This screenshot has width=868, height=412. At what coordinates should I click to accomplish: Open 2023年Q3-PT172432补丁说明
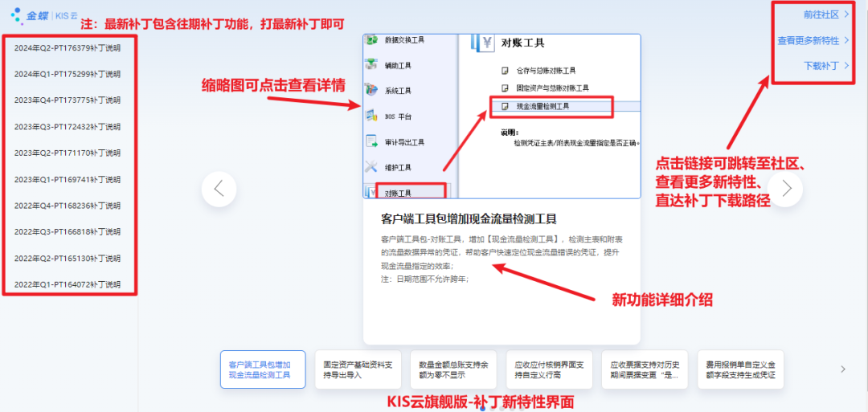[68, 127]
